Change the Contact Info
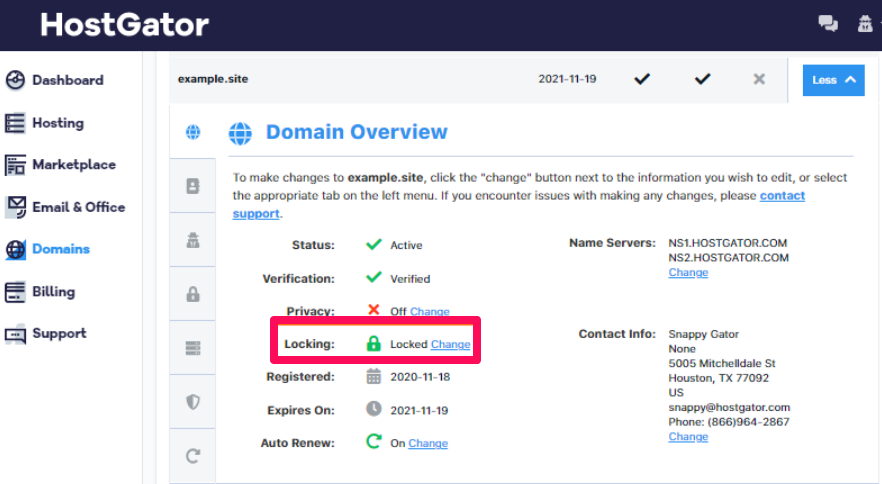Image resolution: width=882 pixels, height=484 pixels. click(x=688, y=437)
